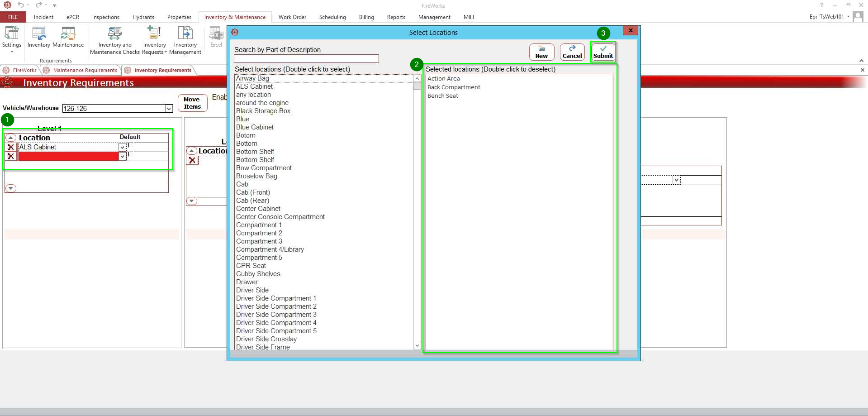Click the Undo arrow in title bar
The height and width of the screenshot is (416, 868).
21,5
